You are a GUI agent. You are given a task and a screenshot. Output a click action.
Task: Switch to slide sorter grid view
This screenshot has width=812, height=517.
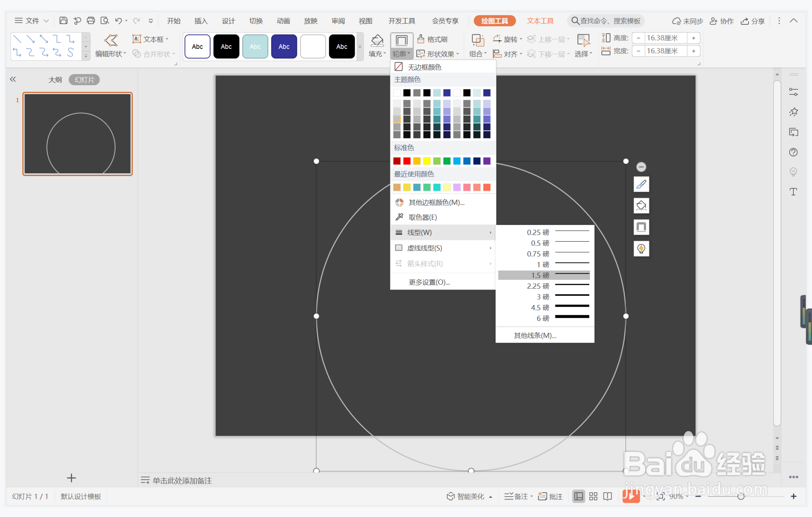pyautogui.click(x=593, y=496)
